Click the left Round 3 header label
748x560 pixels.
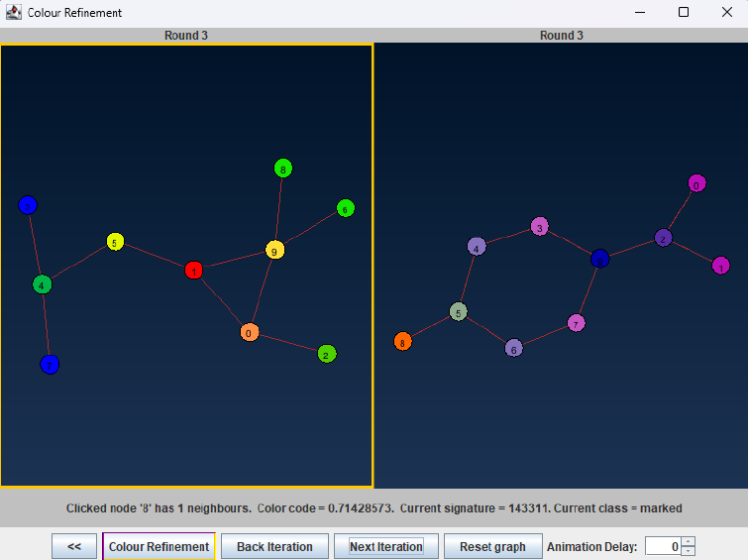pos(186,36)
